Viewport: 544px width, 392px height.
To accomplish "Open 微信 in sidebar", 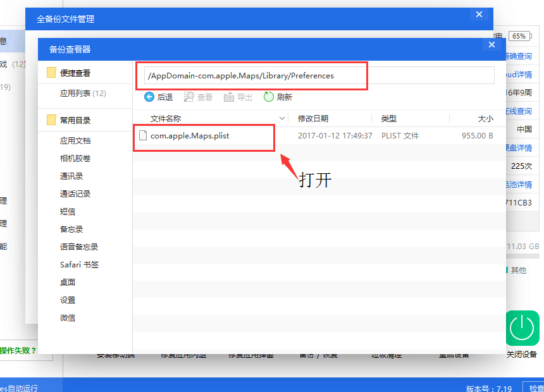I will tap(67, 317).
